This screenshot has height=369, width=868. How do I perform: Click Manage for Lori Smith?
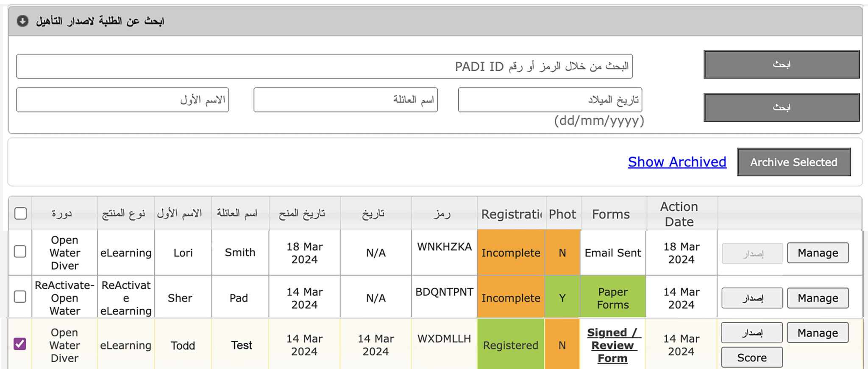(x=818, y=253)
